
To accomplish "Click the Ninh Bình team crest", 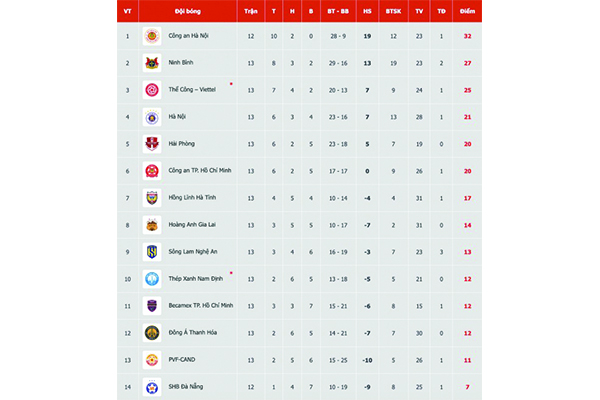I will [152, 63].
